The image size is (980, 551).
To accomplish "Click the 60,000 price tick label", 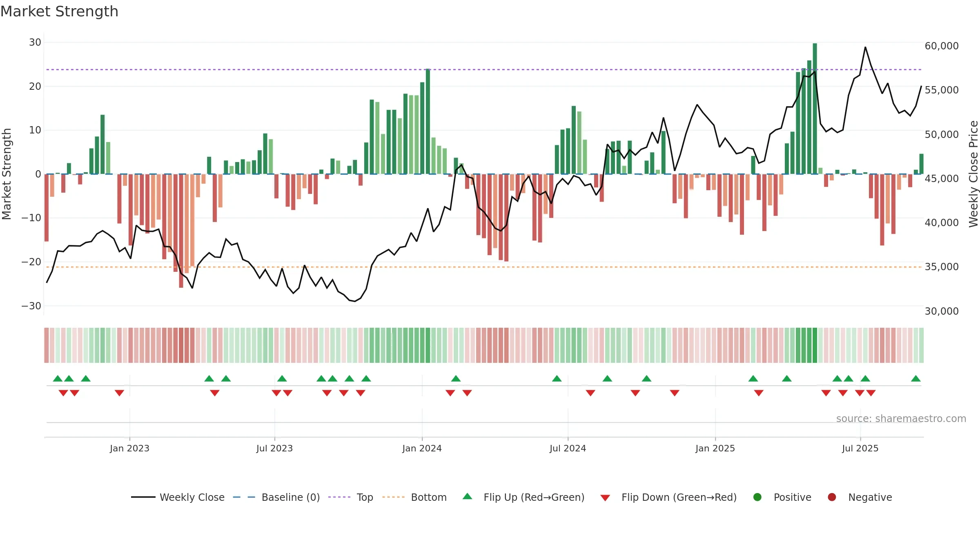I will 942,46.
